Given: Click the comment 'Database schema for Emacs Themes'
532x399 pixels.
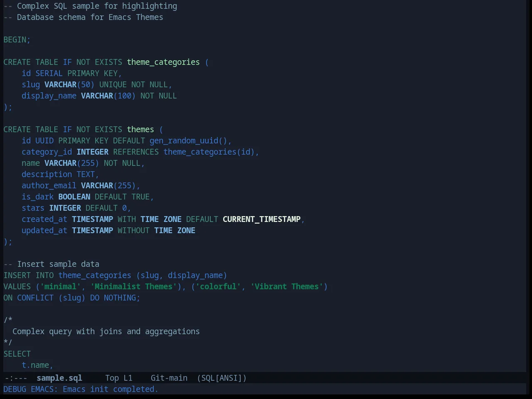Looking at the screenshot, I should 90,17.
